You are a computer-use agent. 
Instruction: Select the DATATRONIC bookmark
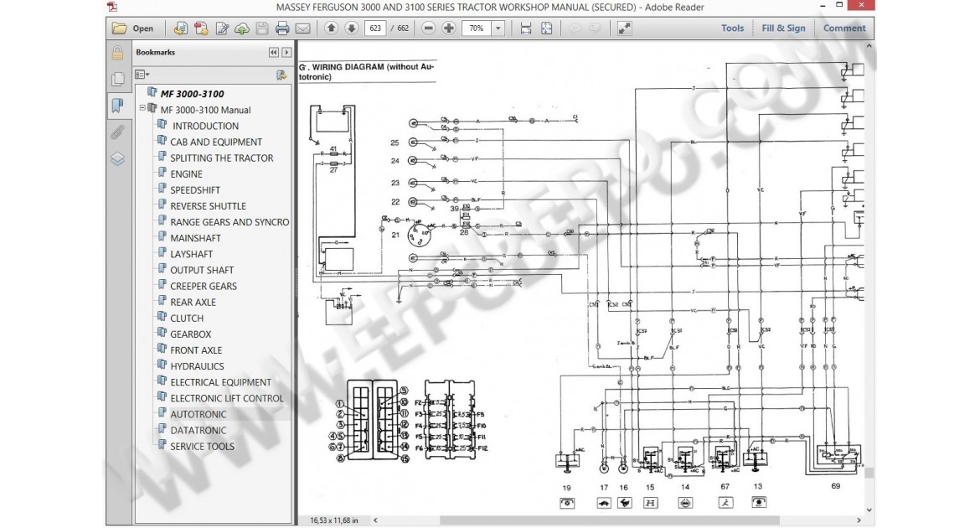tap(199, 431)
